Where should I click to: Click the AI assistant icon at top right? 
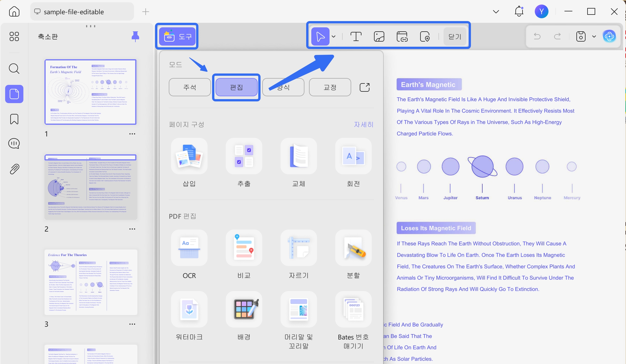[610, 36]
